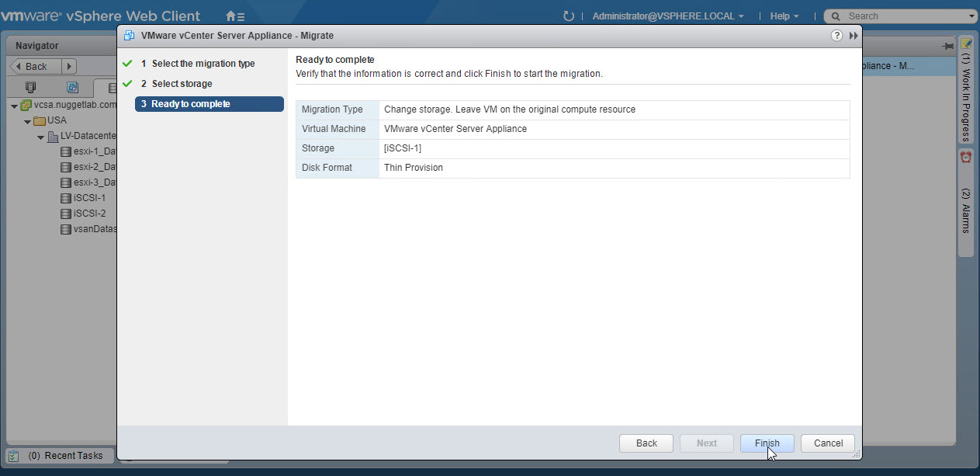980x476 pixels.
Task: Open wizard help question mark icon
Action: pos(836,36)
